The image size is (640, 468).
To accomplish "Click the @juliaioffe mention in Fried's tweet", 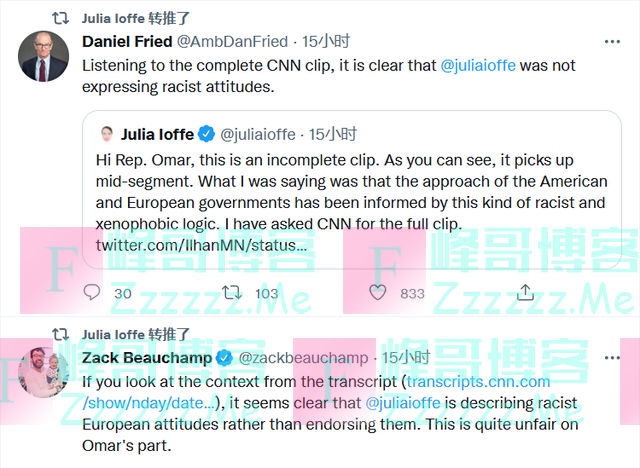I will point(485,65).
